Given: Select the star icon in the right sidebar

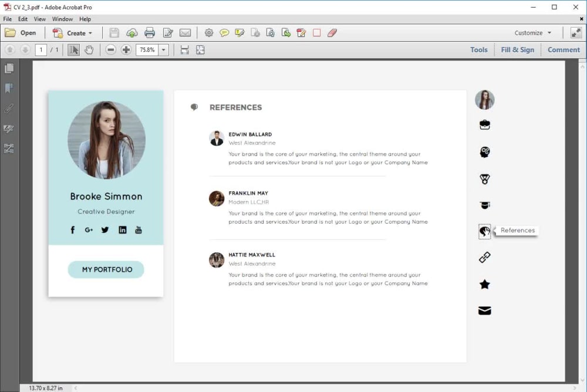Looking at the screenshot, I should [484, 284].
